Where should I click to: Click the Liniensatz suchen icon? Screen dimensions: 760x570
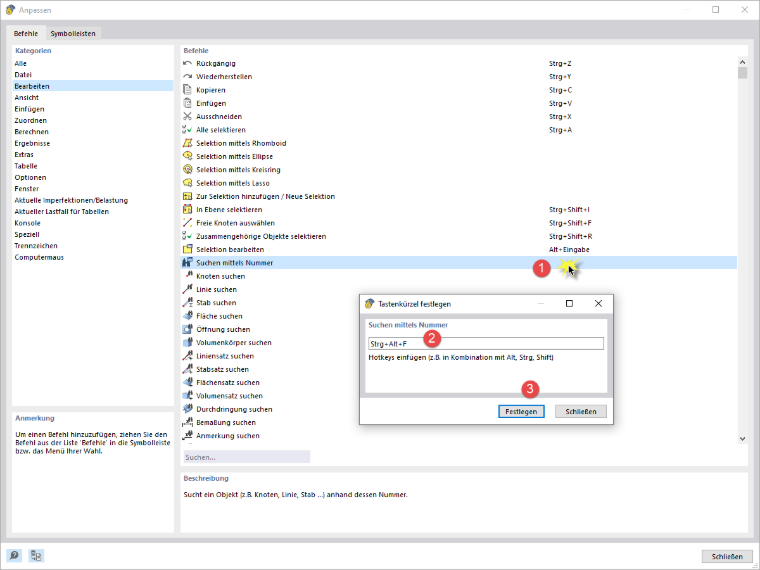[188, 356]
